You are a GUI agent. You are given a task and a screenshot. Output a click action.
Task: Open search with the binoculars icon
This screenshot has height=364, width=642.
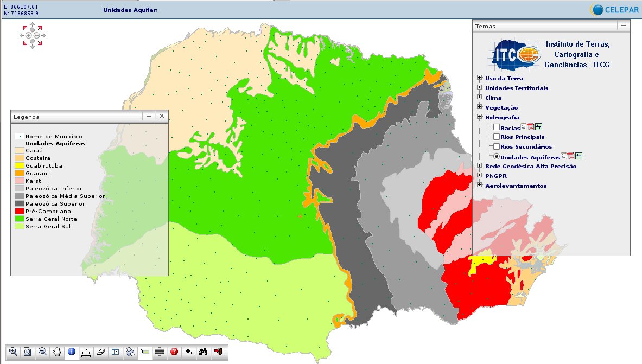point(204,352)
